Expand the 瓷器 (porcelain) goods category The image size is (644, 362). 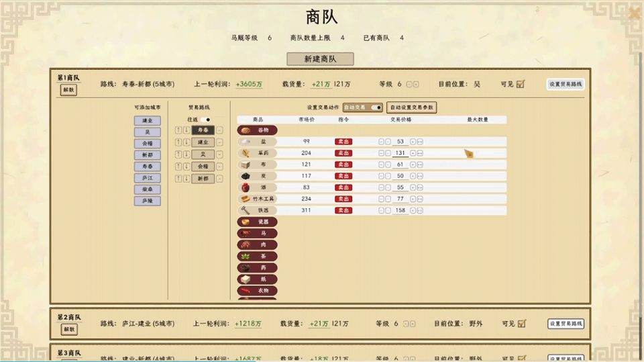[x=257, y=222]
